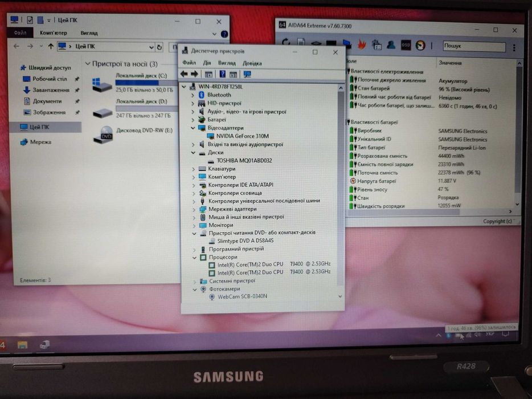
Task: Click the flat disk-shaped icon in AIDA64 toolbar
Action: (x=316, y=43)
